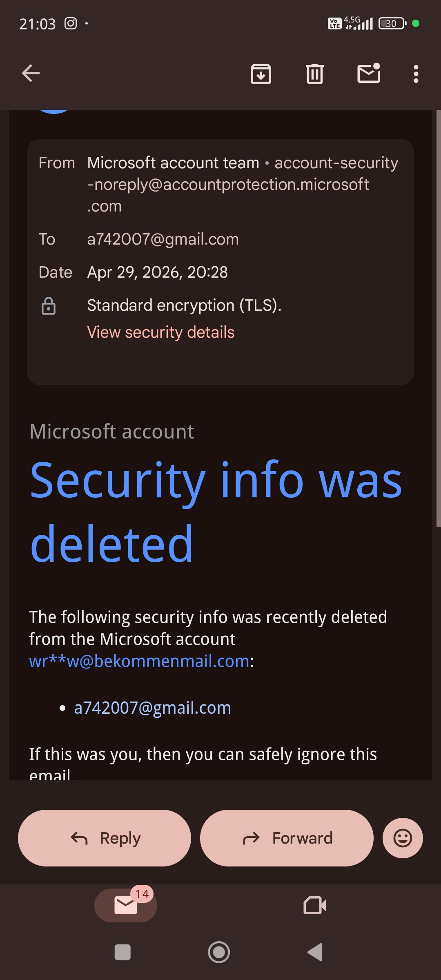Tap the Android back triangle button

[x=315, y=952]
